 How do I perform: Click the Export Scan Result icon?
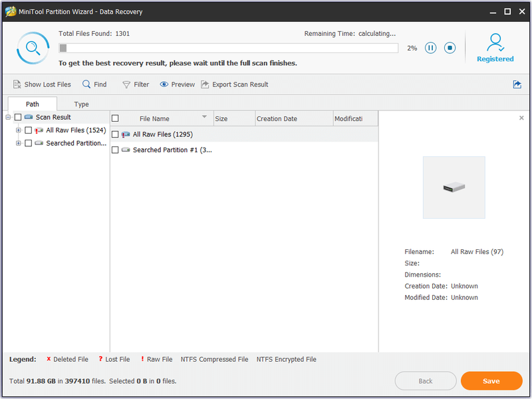click(x=205, y=84)
